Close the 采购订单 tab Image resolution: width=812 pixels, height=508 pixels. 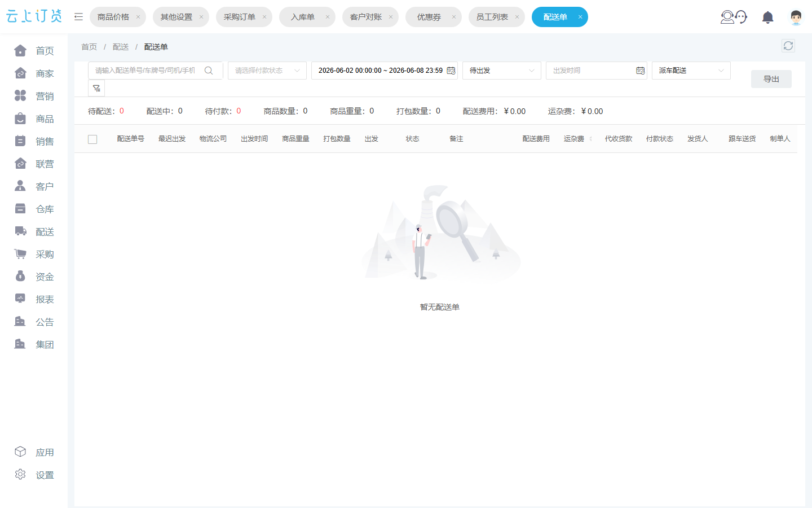(264, 17)
